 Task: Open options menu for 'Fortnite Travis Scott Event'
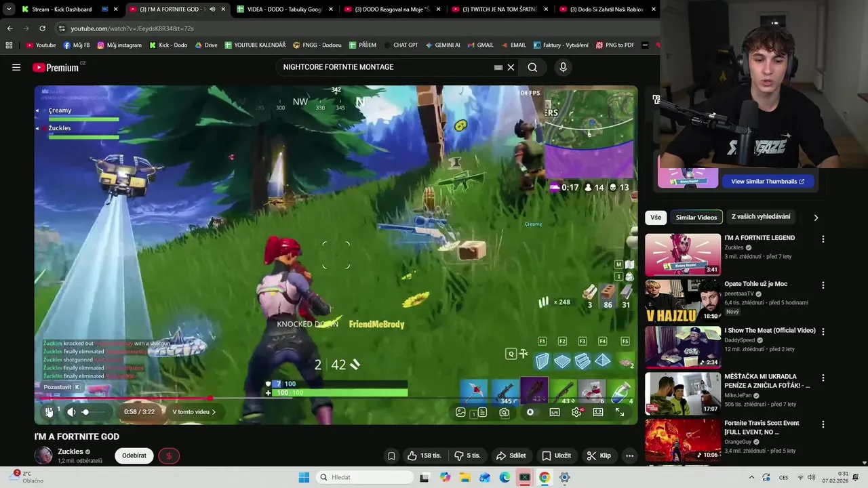point(823,424)
